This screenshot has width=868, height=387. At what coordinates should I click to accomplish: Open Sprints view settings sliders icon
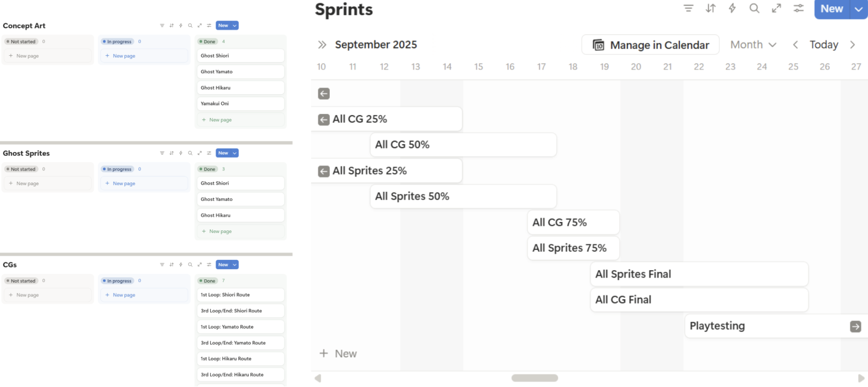[x=798, y=8]
